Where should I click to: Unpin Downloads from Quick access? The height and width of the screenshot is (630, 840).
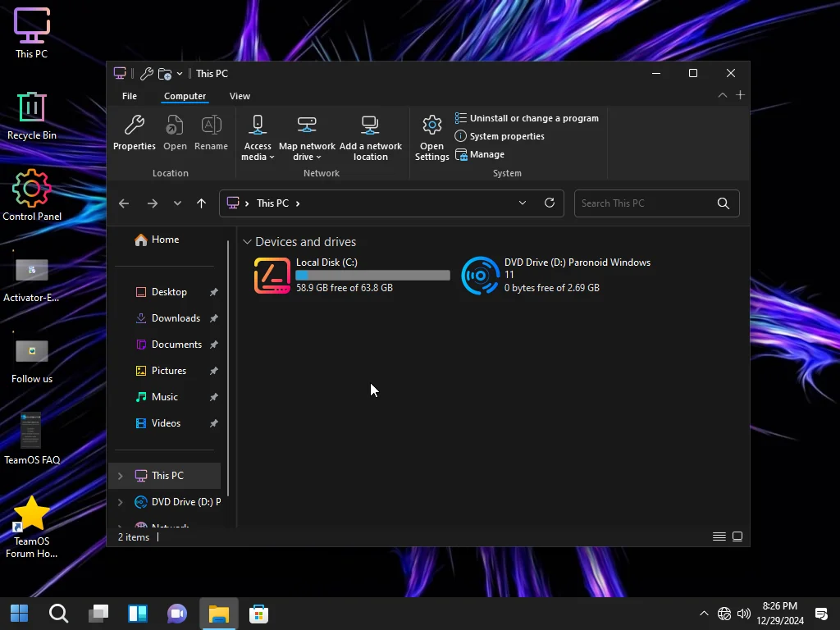pos(214,318)
